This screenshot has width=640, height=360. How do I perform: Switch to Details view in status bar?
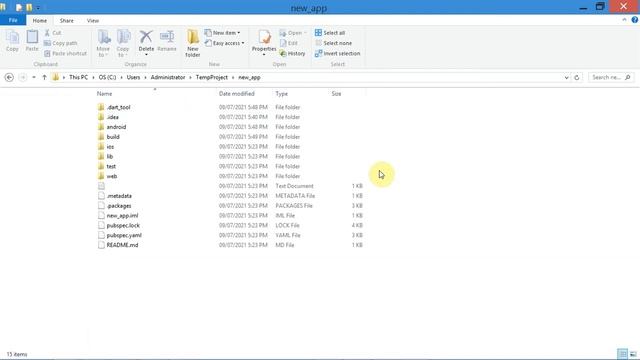click(x=622, y=354)
